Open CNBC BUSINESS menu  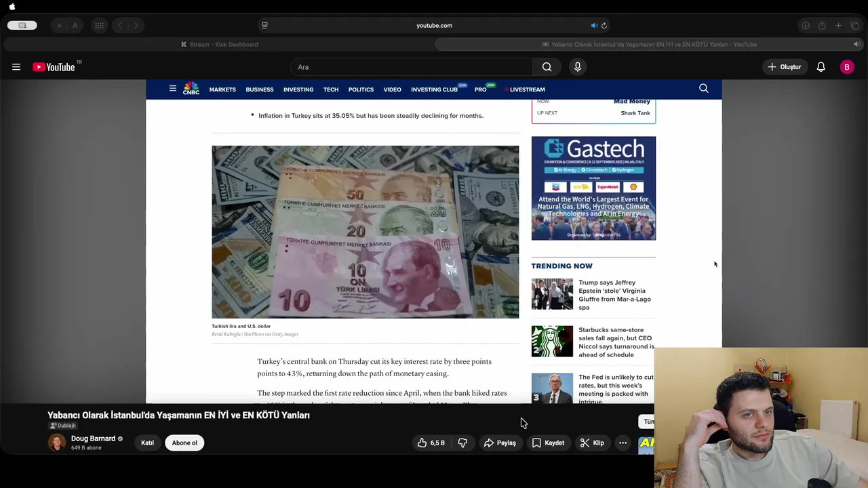coord(260,89)
